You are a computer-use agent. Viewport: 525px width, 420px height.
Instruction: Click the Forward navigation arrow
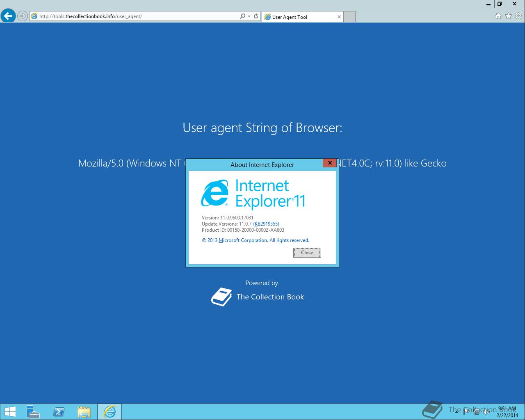pos(23,16)
